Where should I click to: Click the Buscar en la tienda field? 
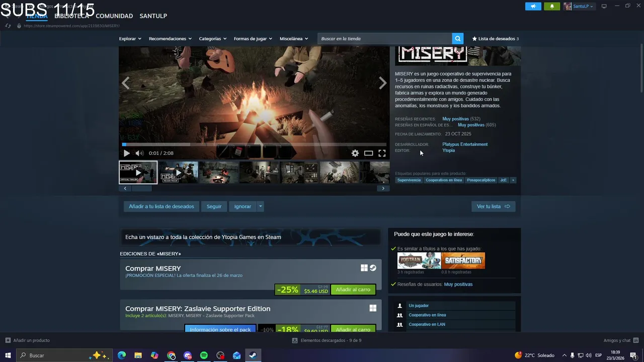(x=385, y=39)
